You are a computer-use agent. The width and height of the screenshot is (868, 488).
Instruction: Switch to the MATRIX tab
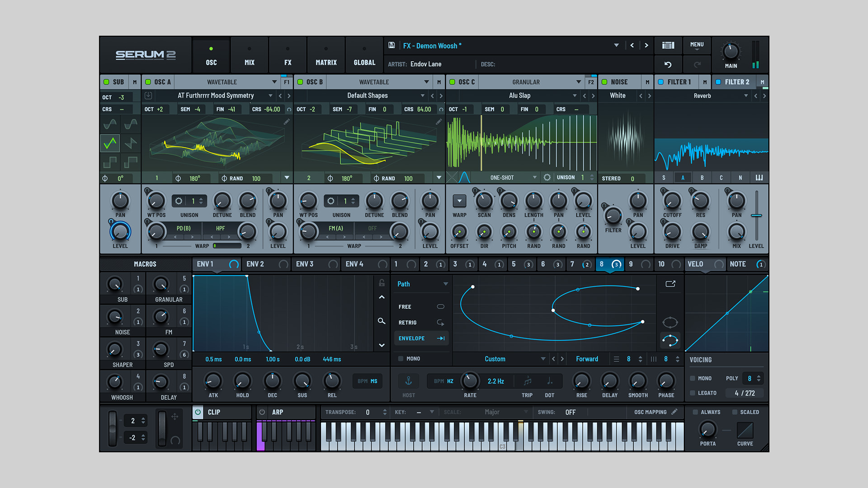pyautogui.click(x=326, y=56)
